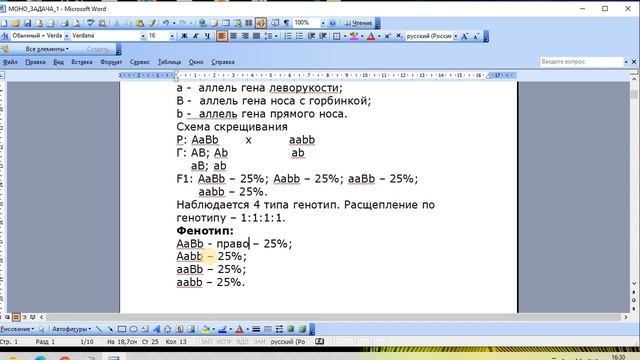This screenshot has height=360, width=640.
Task: Toggle italic formatting (К)
Action: click(x=196, y=36)
